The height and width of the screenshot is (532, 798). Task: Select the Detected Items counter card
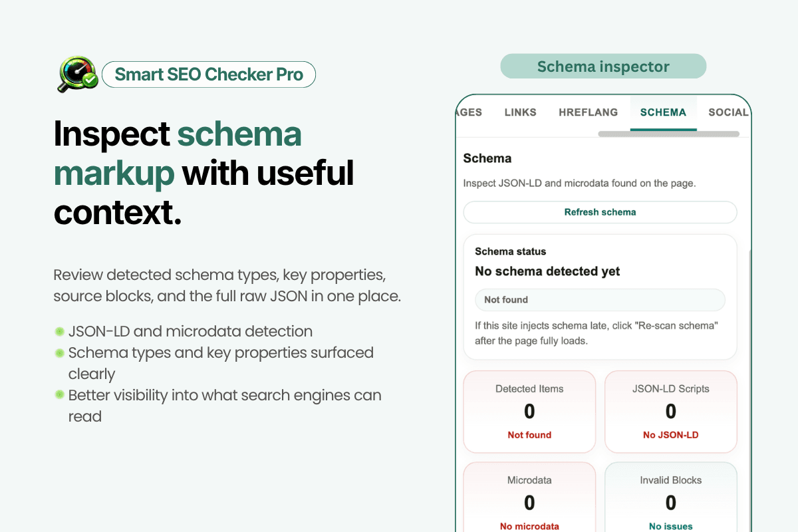pyautogui.click(x=529, y=412)
